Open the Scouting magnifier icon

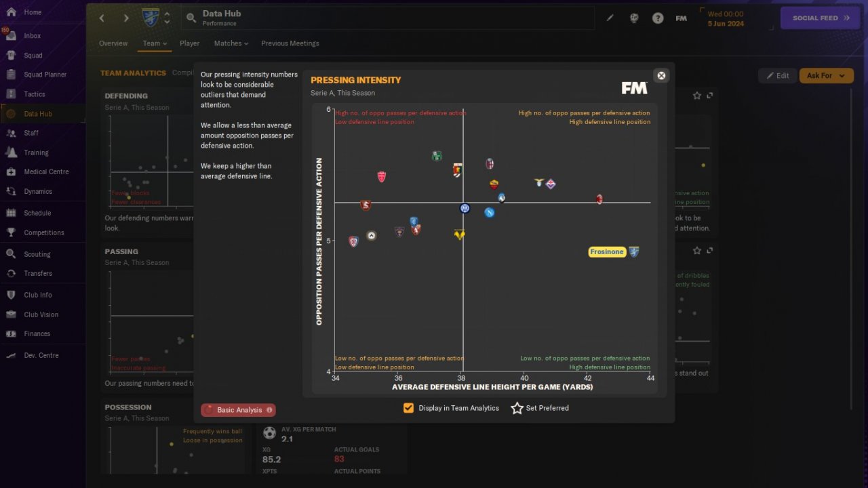(x=11, y=254)
